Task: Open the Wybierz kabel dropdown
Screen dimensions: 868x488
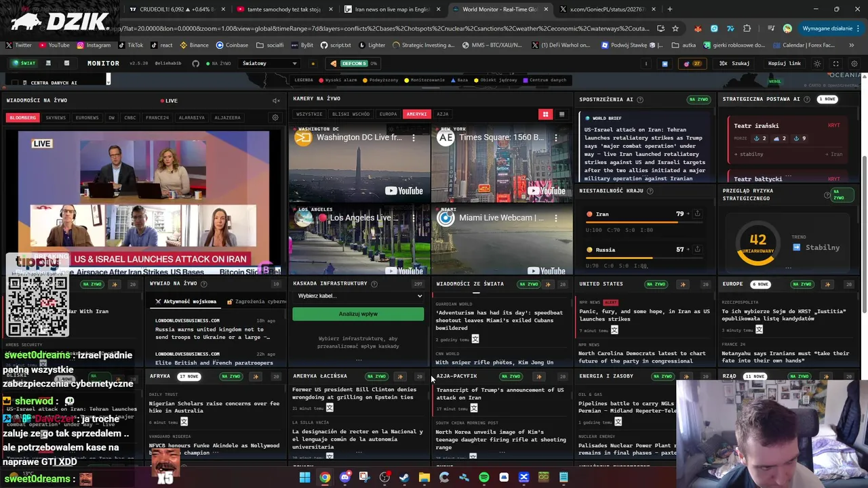Action: click(359, 296)
